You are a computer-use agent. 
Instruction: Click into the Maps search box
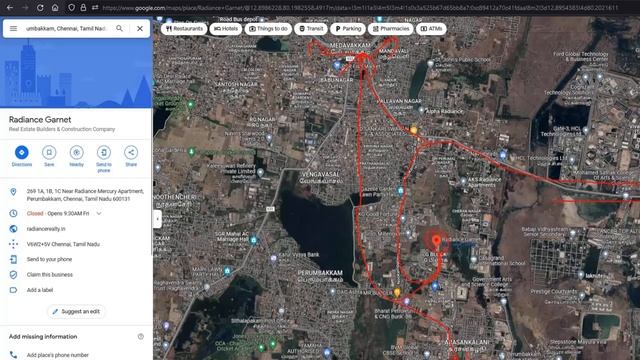coord(66,29)
